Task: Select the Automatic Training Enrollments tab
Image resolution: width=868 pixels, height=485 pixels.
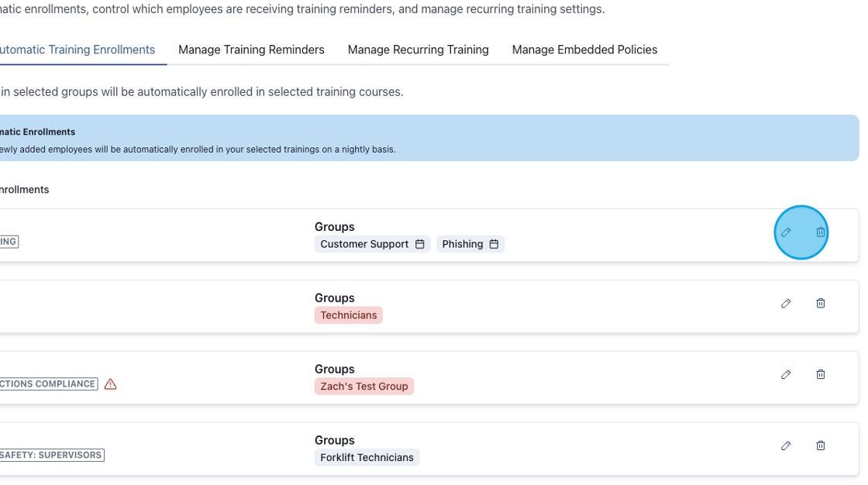Action: click(77, 50)
